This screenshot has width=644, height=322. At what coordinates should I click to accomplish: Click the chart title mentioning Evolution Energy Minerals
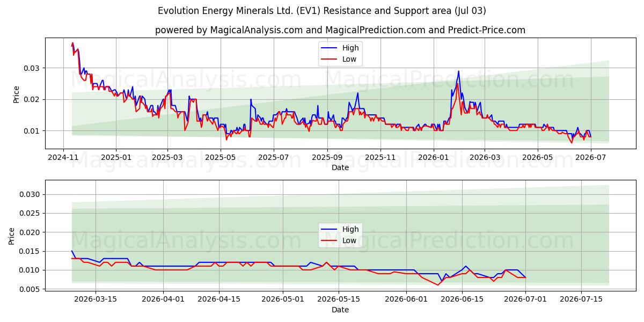click(x=322, y=11)
